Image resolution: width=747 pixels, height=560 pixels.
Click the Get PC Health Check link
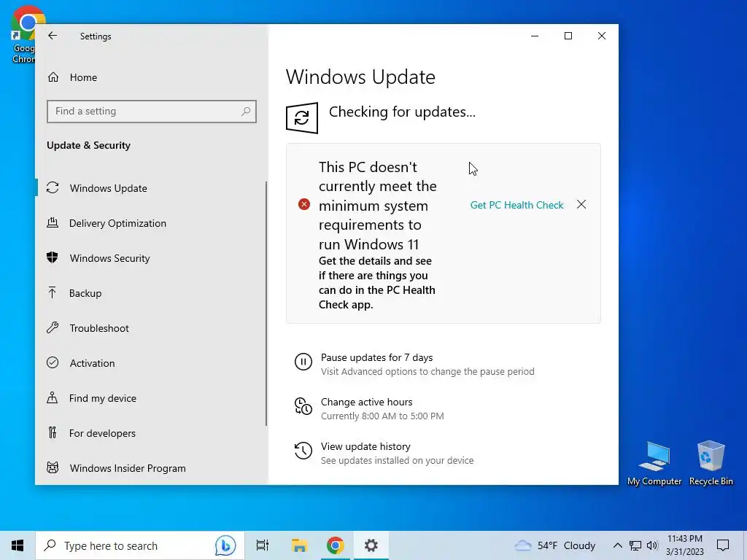tap(516, 205)
